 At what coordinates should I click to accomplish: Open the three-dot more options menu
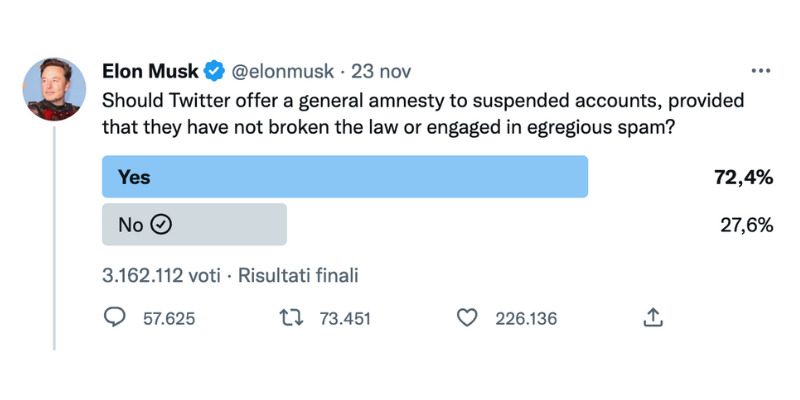point(761,72)
